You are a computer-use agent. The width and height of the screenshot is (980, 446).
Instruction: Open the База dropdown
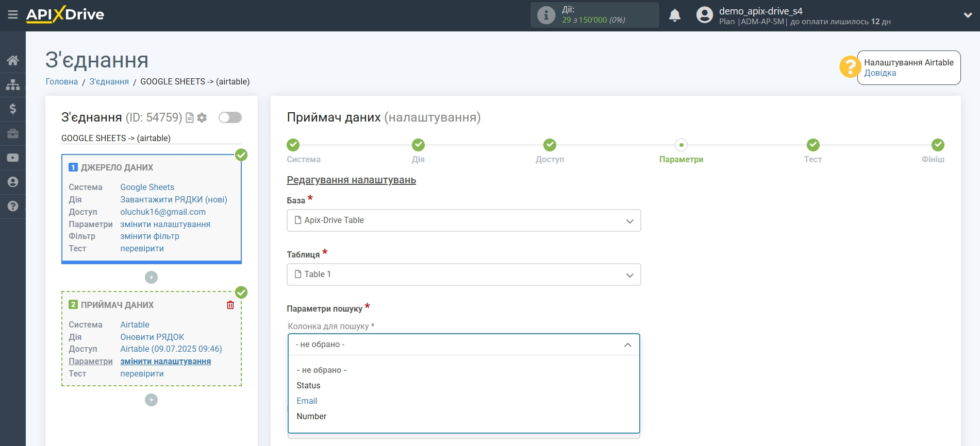(463, 220)
